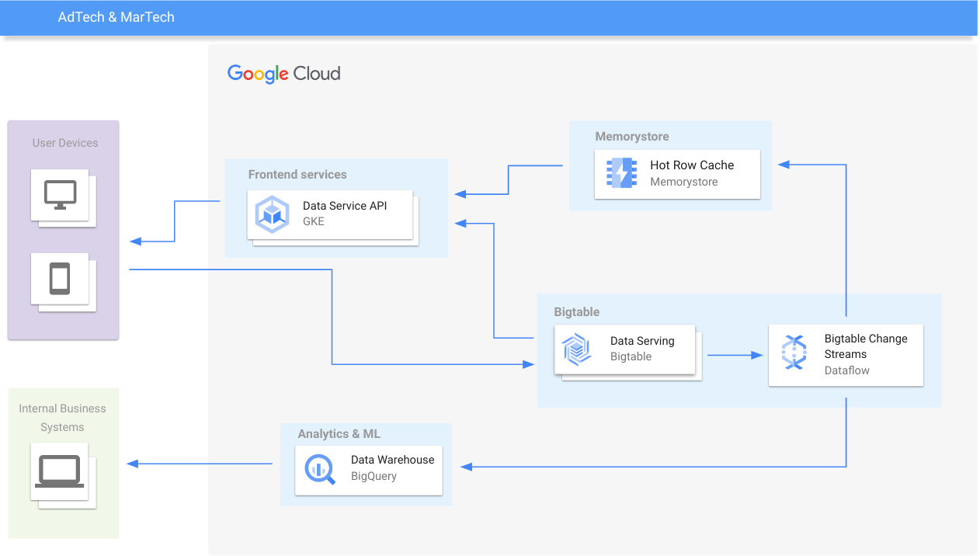Click the Dataflow icon next to Bigtable Change Streams
This screenshot has height=556, width=980.
(794, 353)
